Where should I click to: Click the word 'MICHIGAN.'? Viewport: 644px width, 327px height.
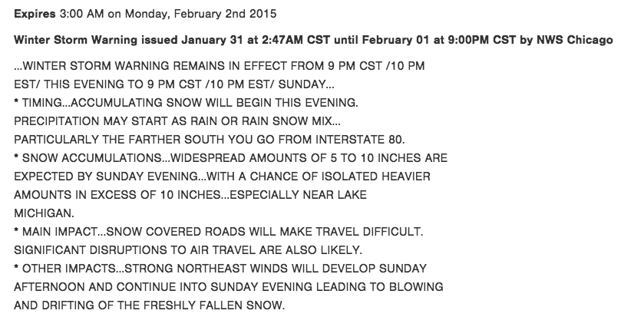[x=44, y=213]
